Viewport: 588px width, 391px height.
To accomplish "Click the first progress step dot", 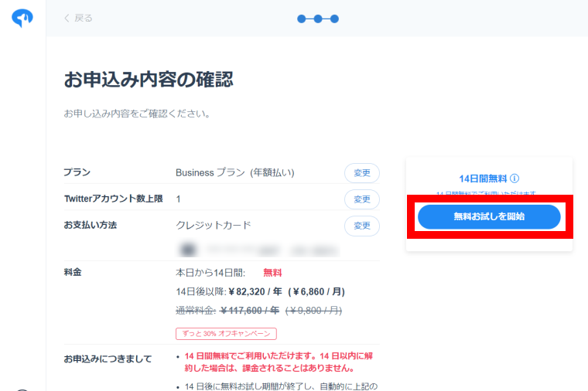I will pos(301,19).
